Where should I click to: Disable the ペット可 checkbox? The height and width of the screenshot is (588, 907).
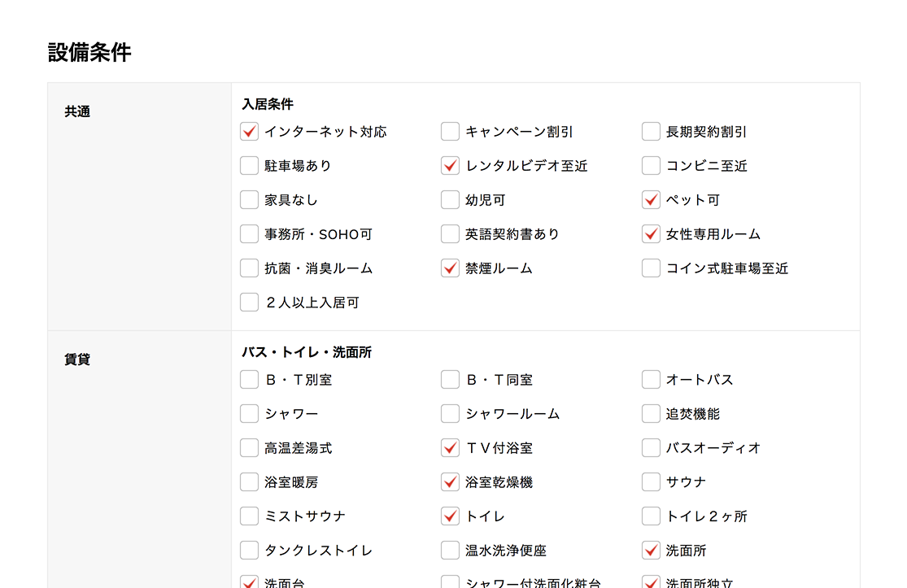click(651, 200)
